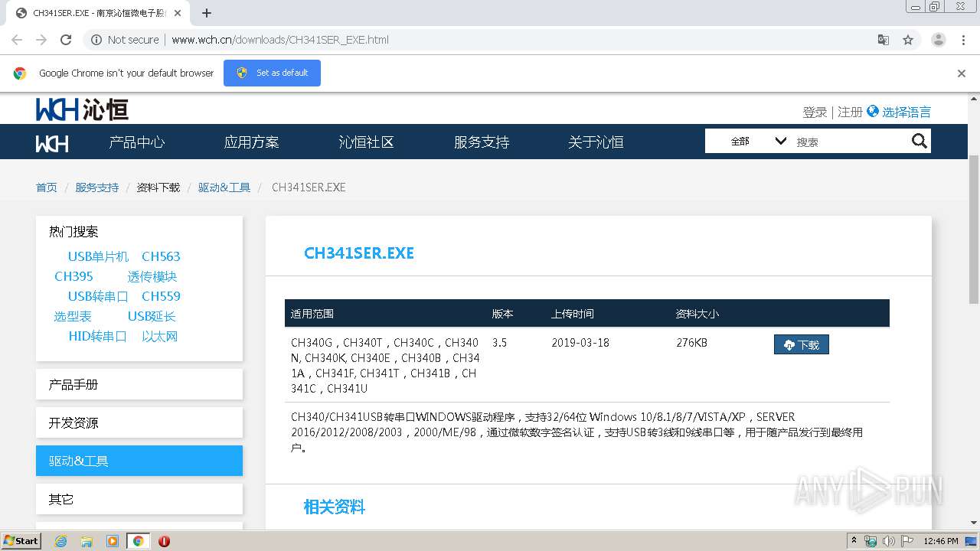The width and height of the screenshot is (980, 551).
Task: Select 驱动&工具 in sidebar
Action: pos(139,461)
